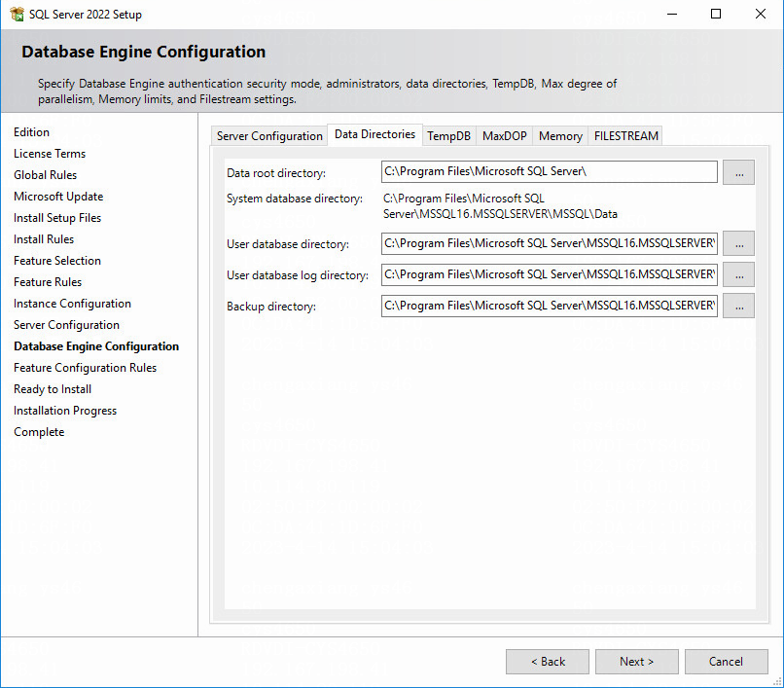Click the User database directory field
Screen dimensions: 784x688
[x=549, y=243]
